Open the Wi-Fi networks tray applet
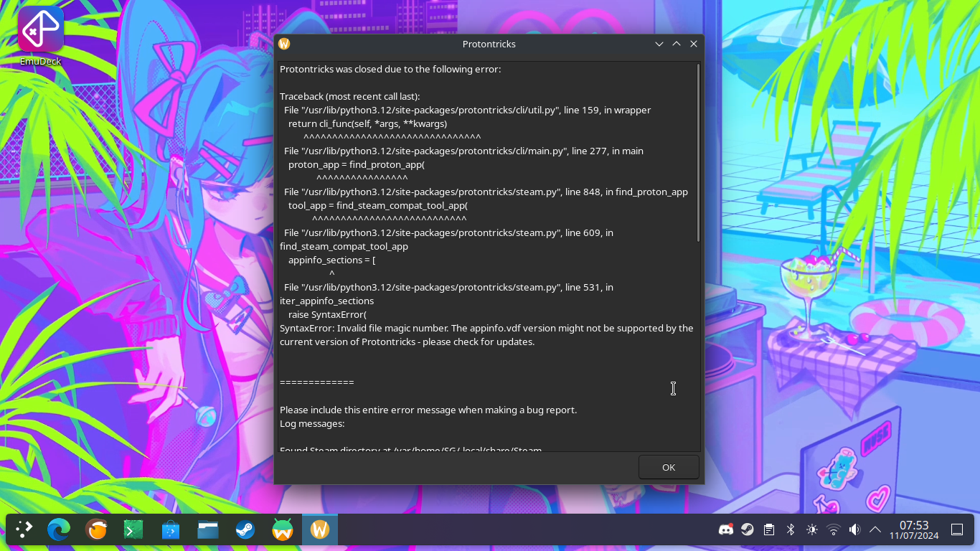The image size is (980, 551). pos(834,530)
